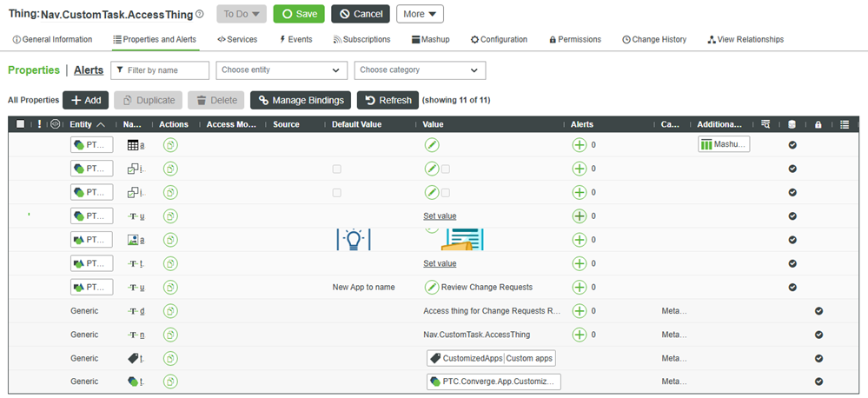The height and width of the screenshot is (398, 868).
Task: Click copy action icon in lightbulb image row
Action: tap(170, 240)
